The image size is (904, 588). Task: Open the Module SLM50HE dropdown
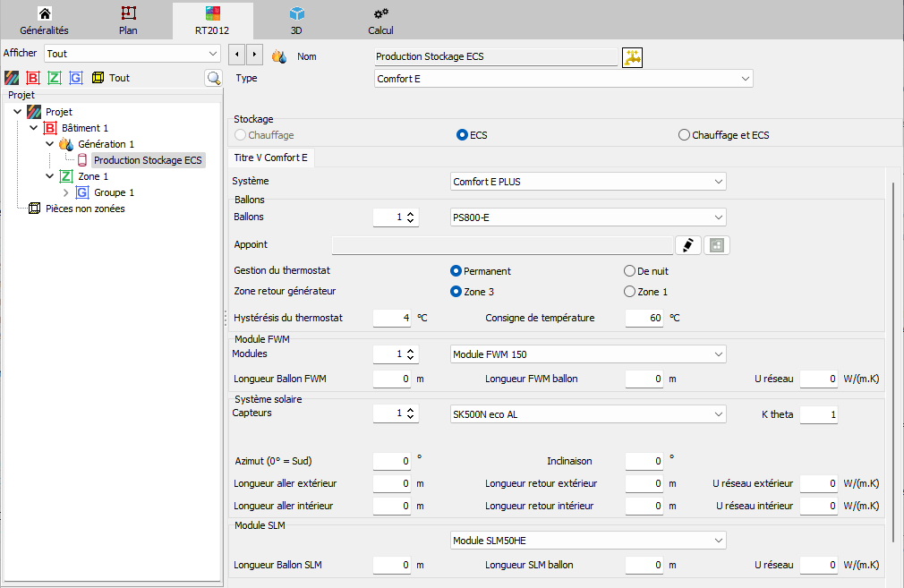click(588, 541)
